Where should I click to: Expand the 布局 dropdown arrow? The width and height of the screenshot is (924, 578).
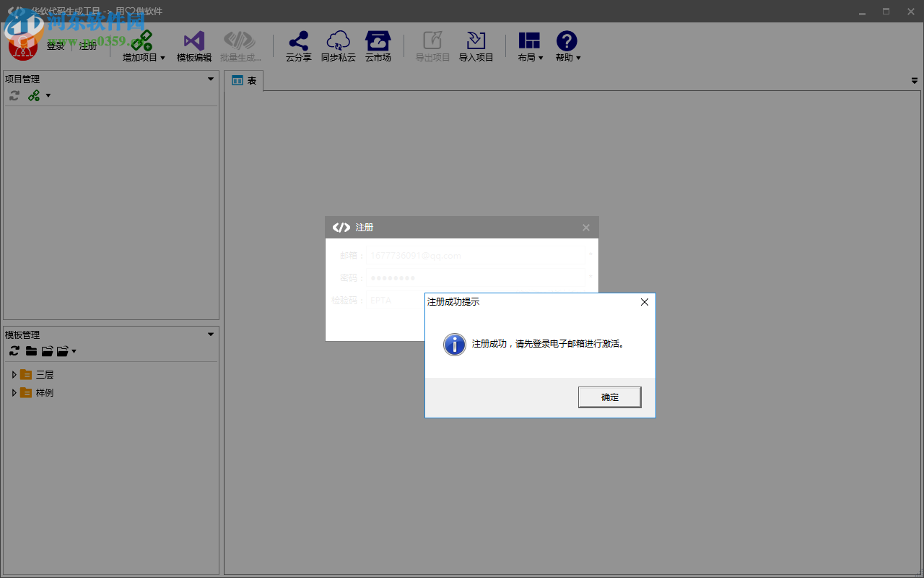(x=541, y=58)
